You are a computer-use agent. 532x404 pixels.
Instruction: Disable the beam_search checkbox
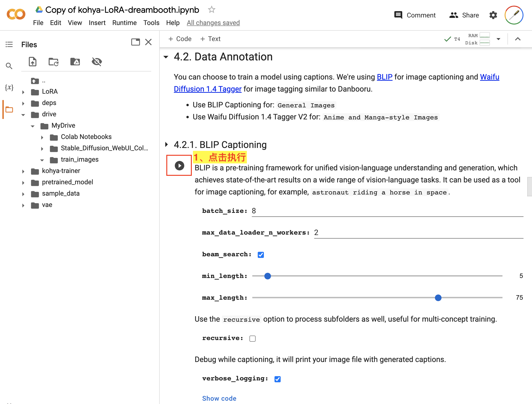coord(261,255)
